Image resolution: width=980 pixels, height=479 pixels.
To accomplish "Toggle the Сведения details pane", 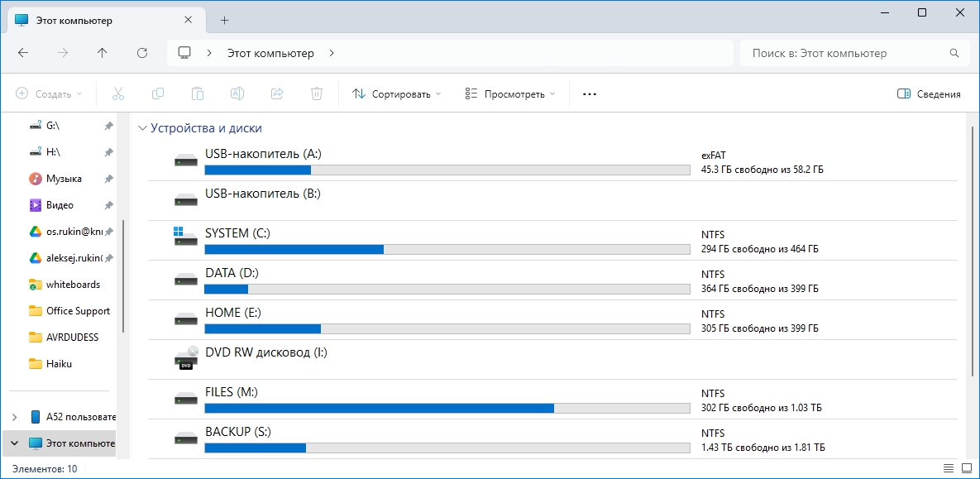I will point(929,94).
